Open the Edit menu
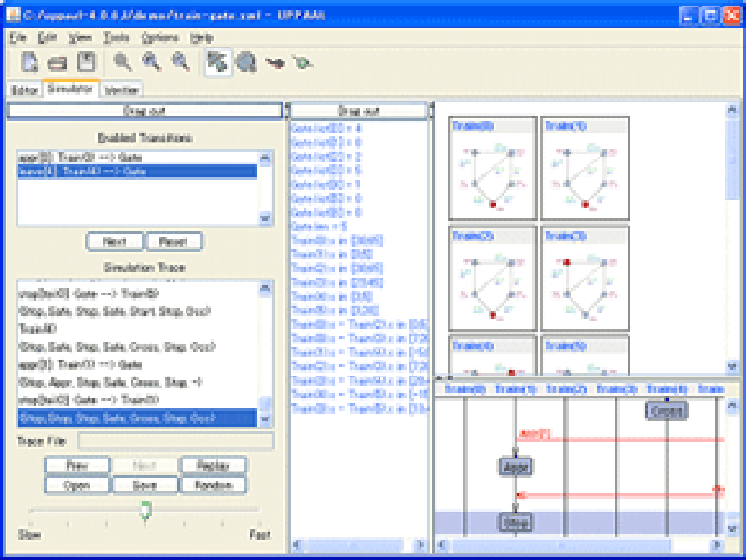Viewport: 746px width, 560px height. click(x=48, y=37)
